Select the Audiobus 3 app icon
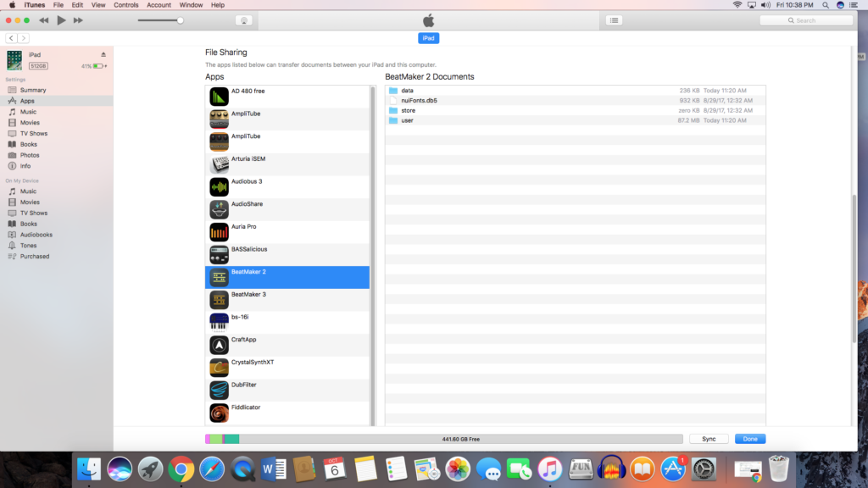 (x=219, y=187)
